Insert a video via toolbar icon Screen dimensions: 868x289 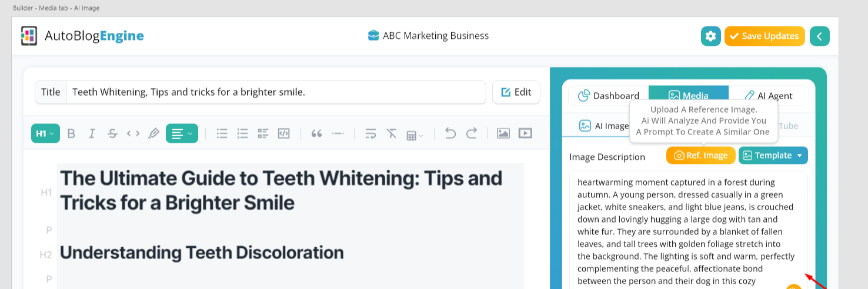[525, 133]
